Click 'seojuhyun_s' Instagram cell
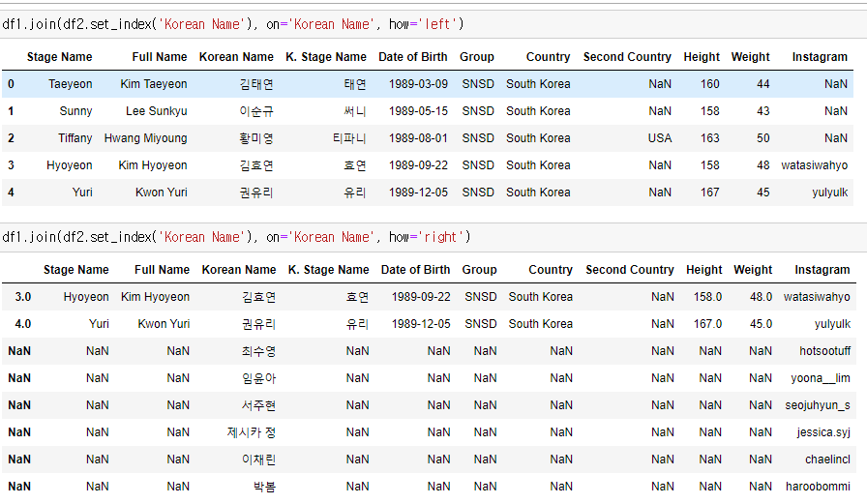 [x=818, y=405]
